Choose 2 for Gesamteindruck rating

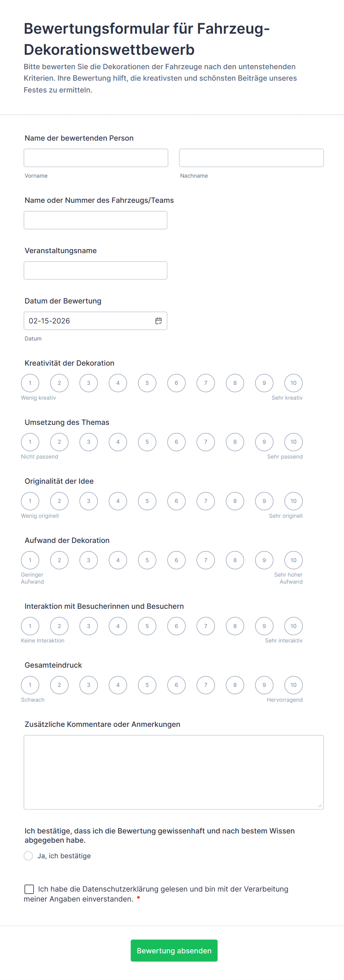(59, 685)
